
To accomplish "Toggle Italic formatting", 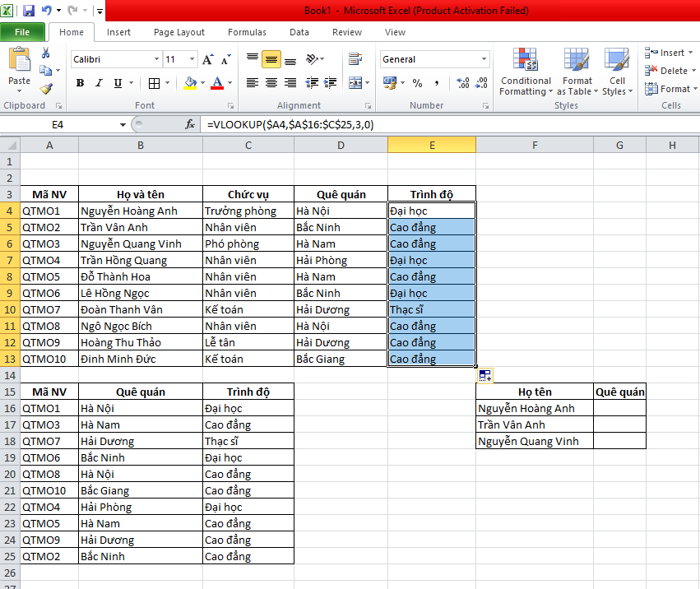I will (x=99, y=83).
